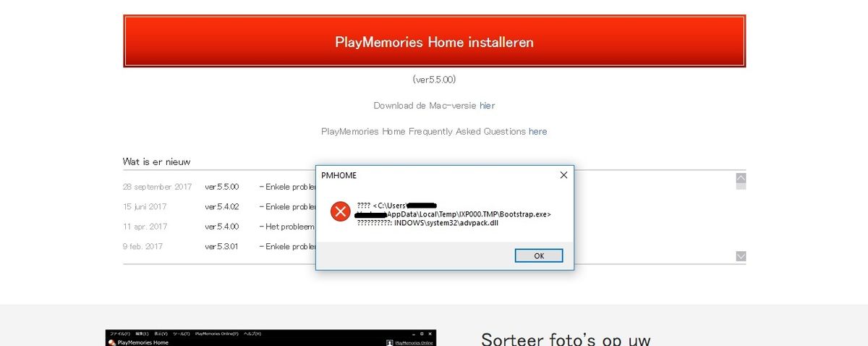Open the PlayMemories Online(P) menu in screenshot
Screen dimensions: 868x346
point(216,334)
